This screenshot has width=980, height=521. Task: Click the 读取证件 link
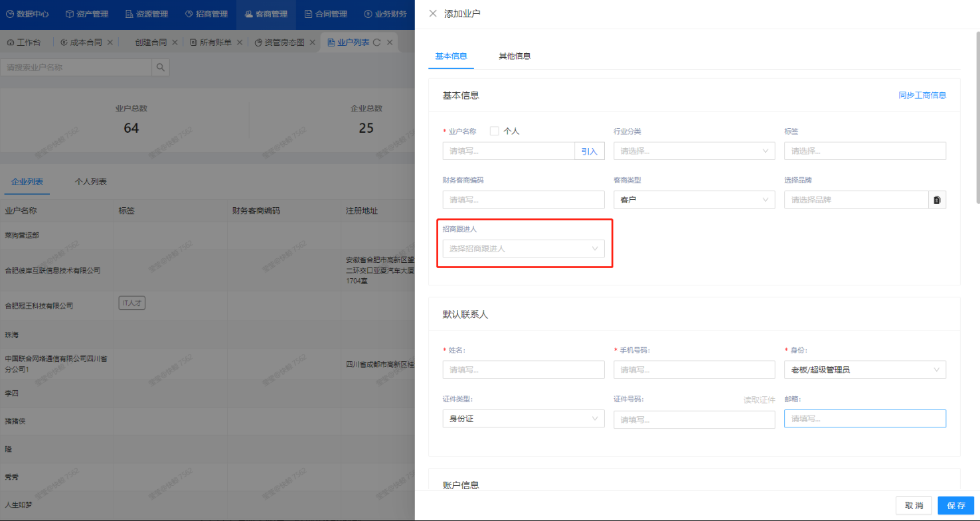[760, 400]
